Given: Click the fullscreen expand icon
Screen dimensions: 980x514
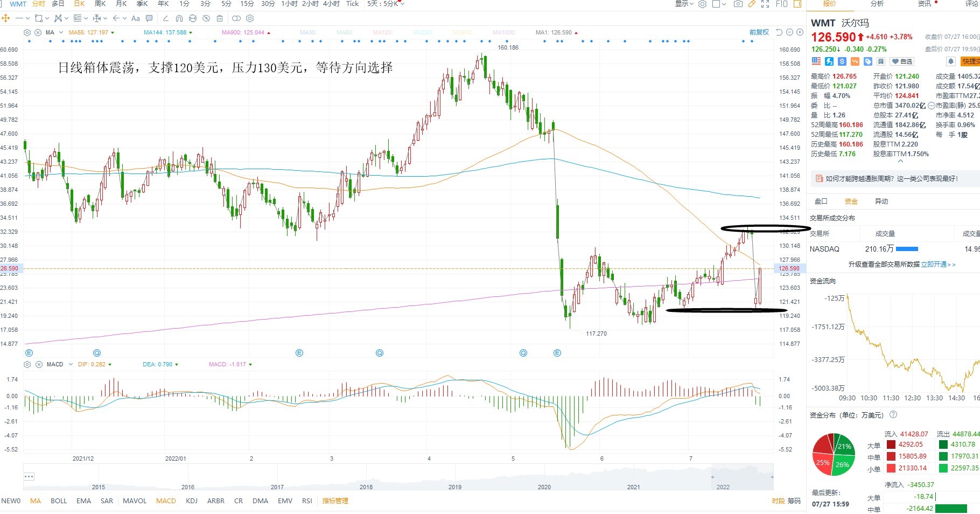Looking at the screenshot, I should tap(765, 4).
